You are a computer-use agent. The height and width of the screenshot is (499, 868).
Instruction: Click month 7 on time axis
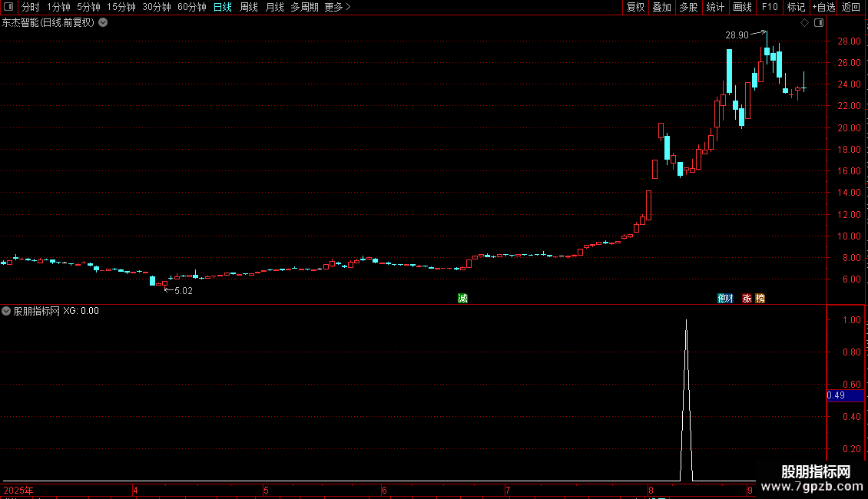coord(507,490)
